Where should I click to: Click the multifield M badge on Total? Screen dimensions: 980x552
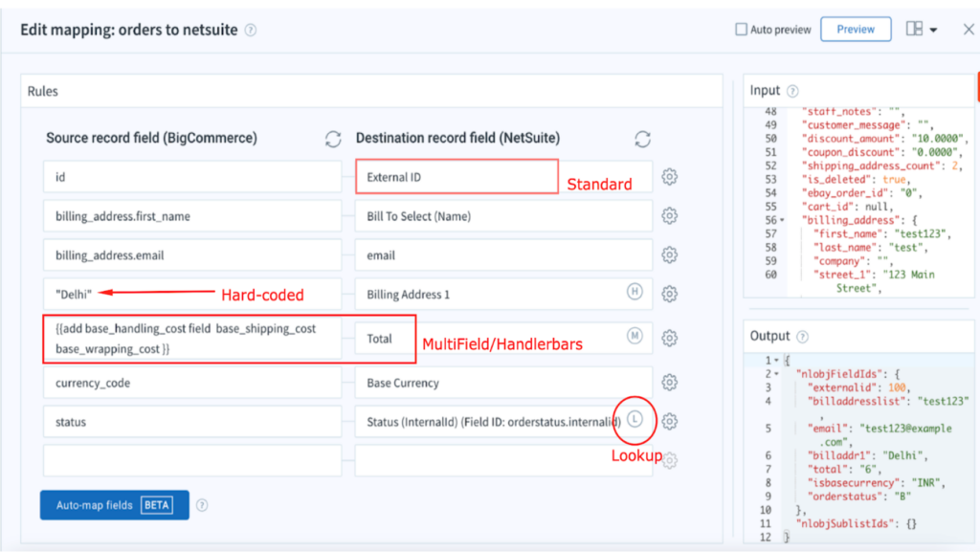pyautogui.click(x=635, y=336)
